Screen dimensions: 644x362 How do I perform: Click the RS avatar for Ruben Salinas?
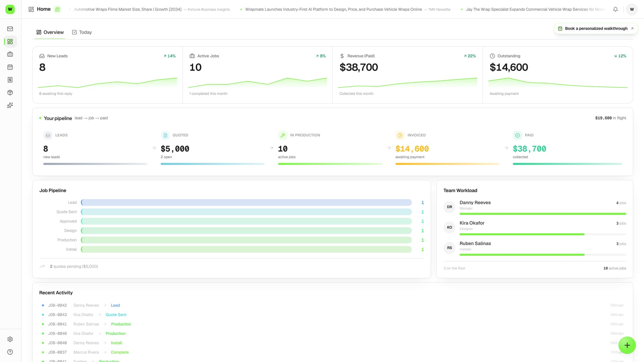pos(449,248)
